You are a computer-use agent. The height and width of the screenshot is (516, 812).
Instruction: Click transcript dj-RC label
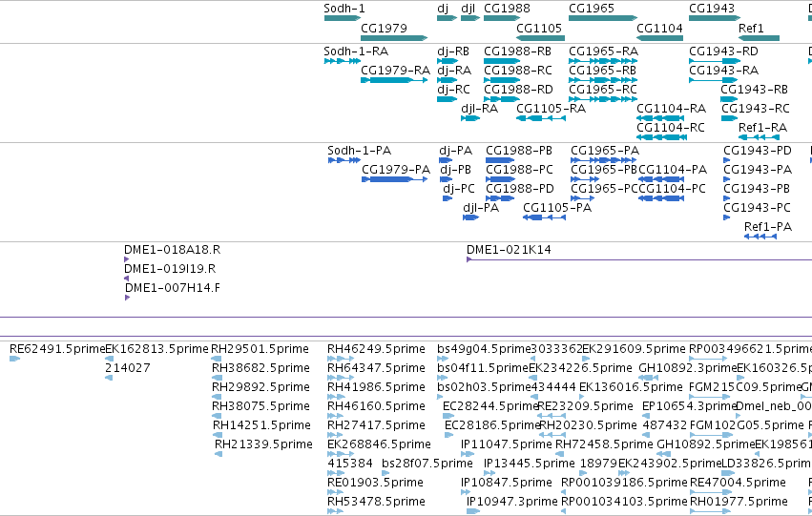coord(453,90)
